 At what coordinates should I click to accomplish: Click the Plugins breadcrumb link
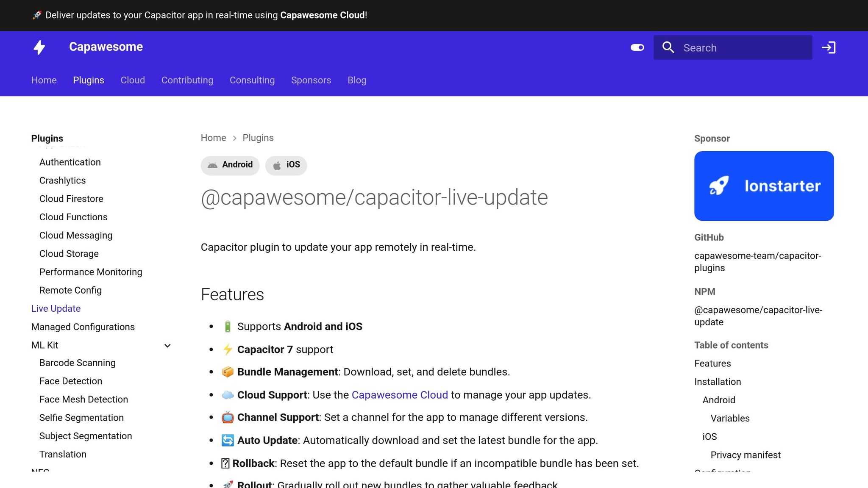coord(258,138)
